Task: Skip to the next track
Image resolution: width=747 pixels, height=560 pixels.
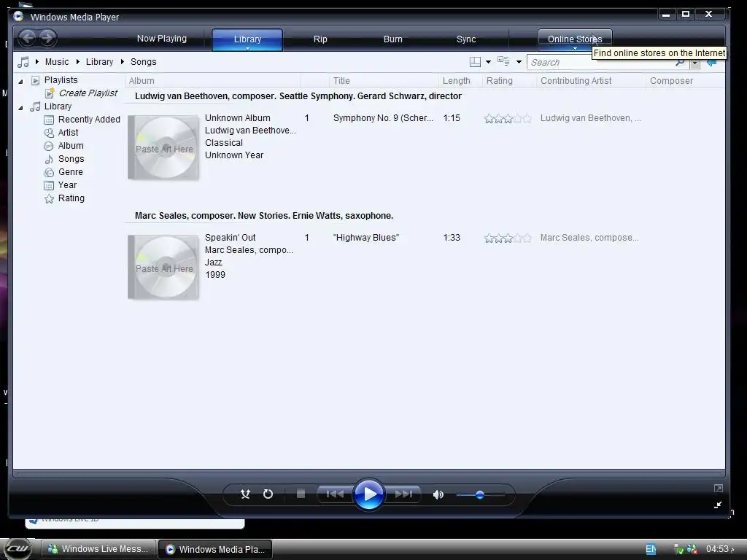Action: [403, 494]
